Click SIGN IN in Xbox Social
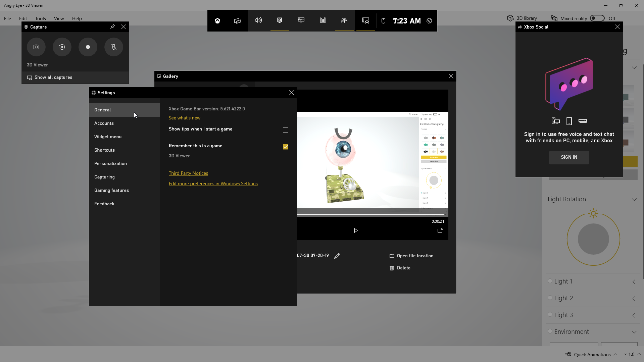Screen dimensions: 644x362 click(569, 157)
